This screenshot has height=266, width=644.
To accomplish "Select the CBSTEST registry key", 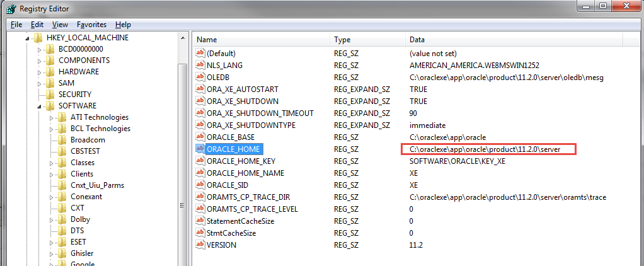I will [x=85, y=151].
